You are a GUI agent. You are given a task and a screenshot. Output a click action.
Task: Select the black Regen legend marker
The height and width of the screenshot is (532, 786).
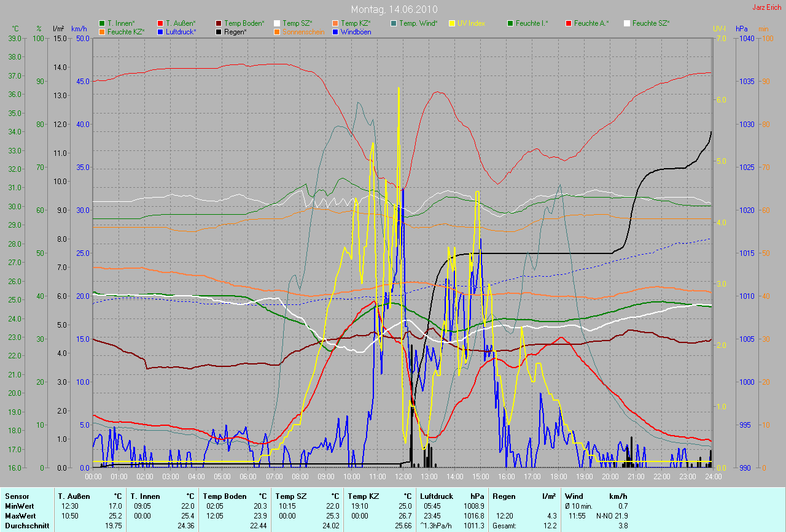coord(219,31)
